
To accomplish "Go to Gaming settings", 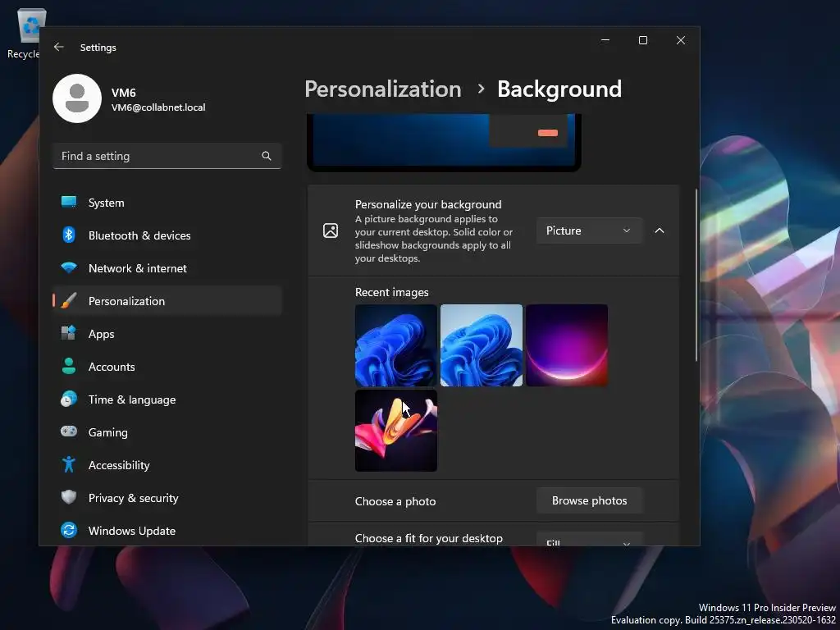I will click(167, 432).
